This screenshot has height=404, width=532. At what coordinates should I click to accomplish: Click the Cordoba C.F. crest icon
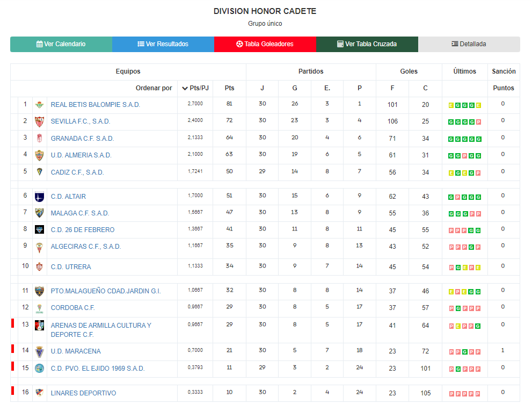point(39,308)
